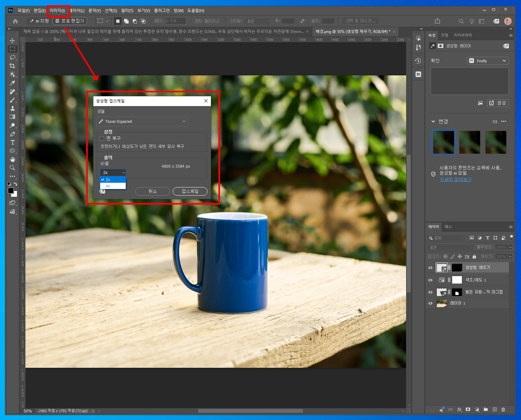Image resolution: width=521 pixels, height=420 pixels.
Task: Hide the 색조/채도 1 layer
Action: [x=430, y=280]
